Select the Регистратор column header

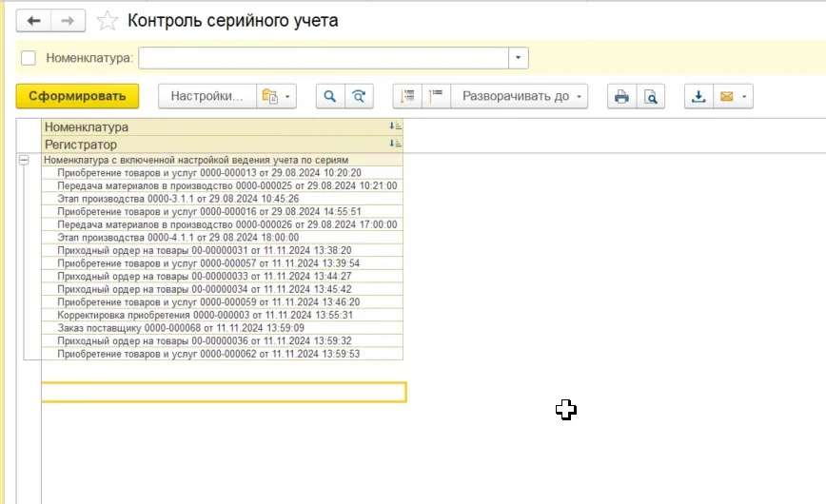pos(223,145)
